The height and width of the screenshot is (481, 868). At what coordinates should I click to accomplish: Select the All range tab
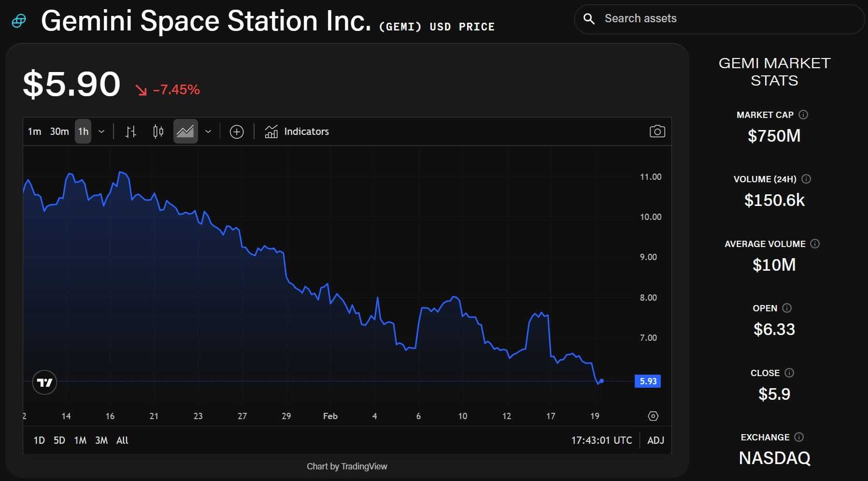(x=122, y=440)
